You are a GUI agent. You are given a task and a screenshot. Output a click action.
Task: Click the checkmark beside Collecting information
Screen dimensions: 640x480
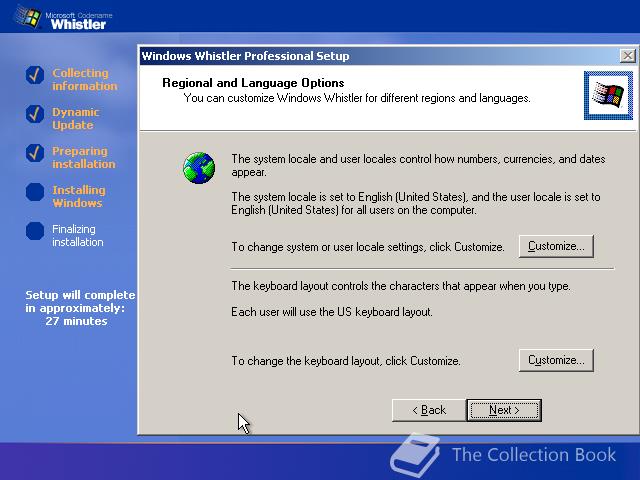tap(35, 75)
